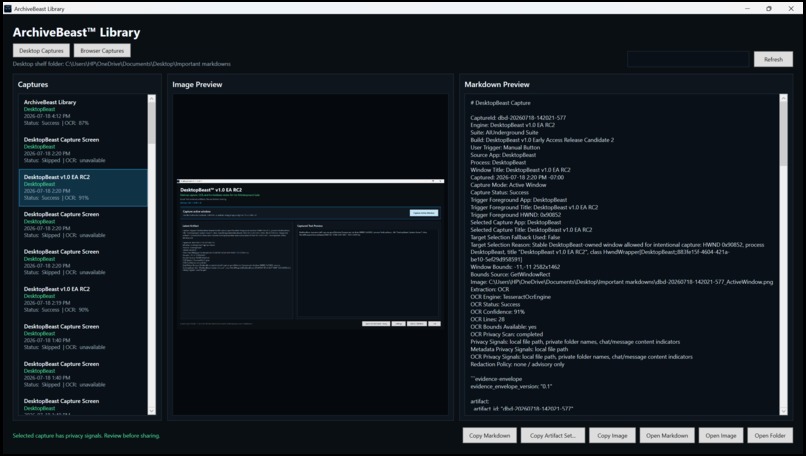Copy Markdown of selected capture
806x456 pixels.
(489, 435)
